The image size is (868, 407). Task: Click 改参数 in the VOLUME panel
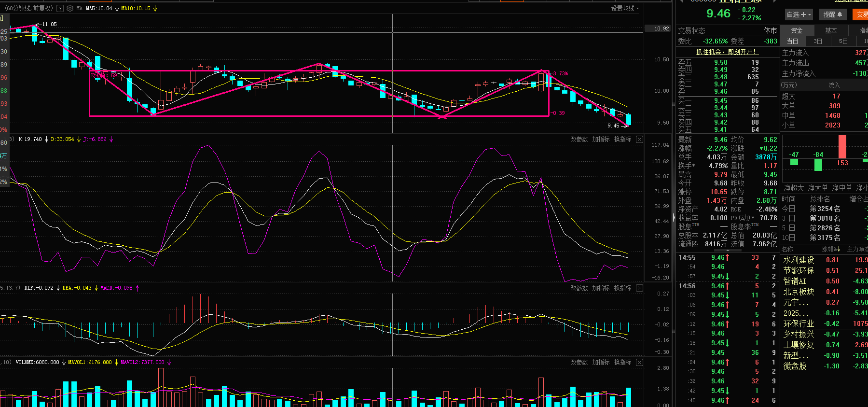pos(579,362)
